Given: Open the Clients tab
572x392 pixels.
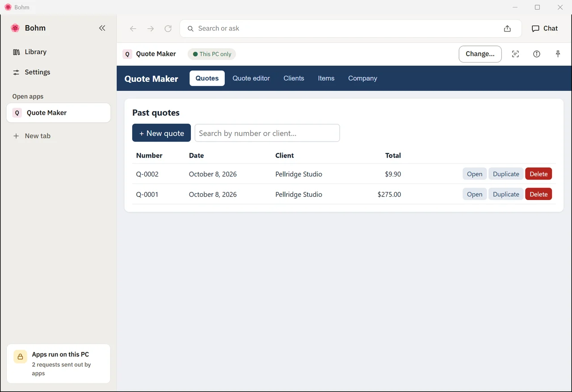Looking at the screenshot, I should pos(294,78).
